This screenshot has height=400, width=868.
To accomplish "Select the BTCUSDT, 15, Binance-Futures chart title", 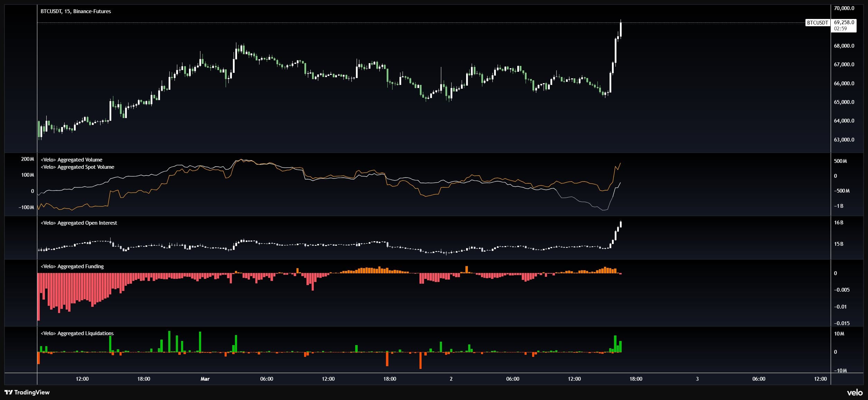I will click(x=76, y=11).
